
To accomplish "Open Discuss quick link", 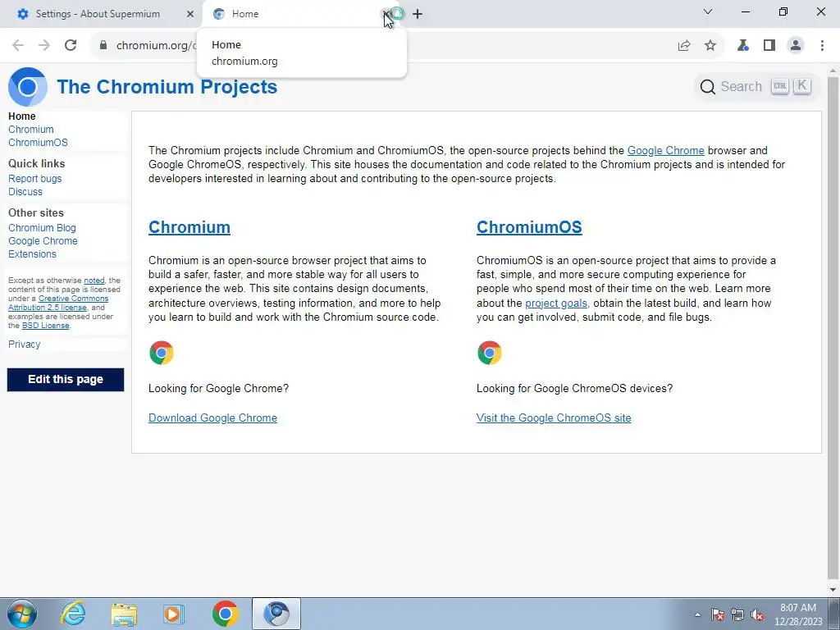I will pos(25,192).
